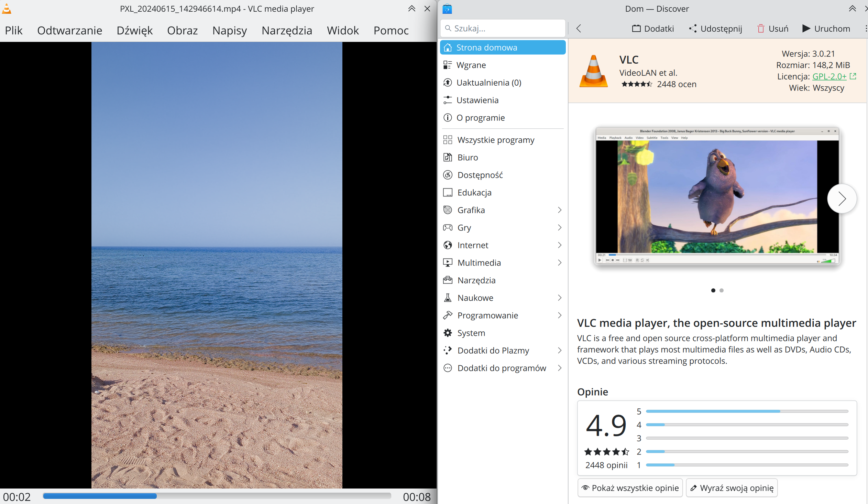Click Pokaż wszystkie opinie button
Viewport: 868px width, 504px height.
click(x=630, y=488)
